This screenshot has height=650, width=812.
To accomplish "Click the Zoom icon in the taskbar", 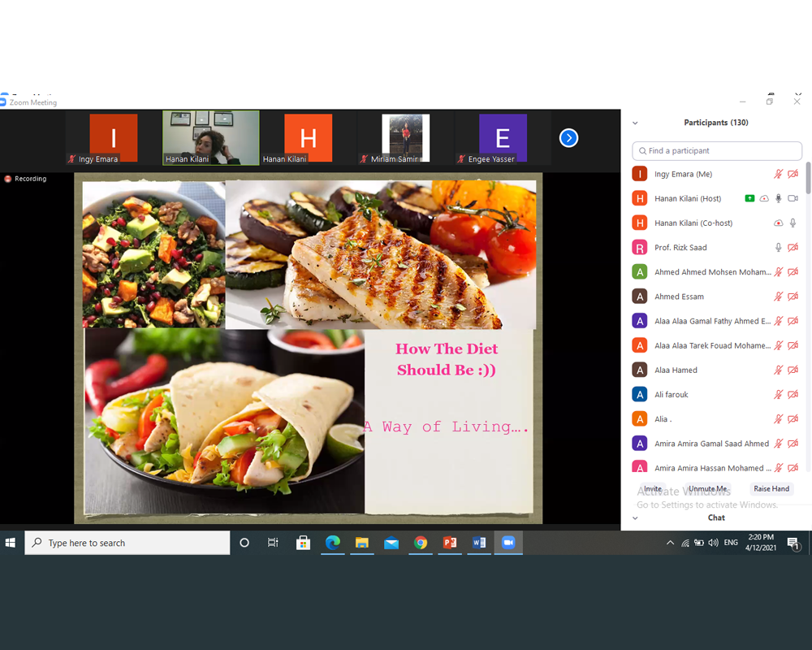I will pos(508,543).
